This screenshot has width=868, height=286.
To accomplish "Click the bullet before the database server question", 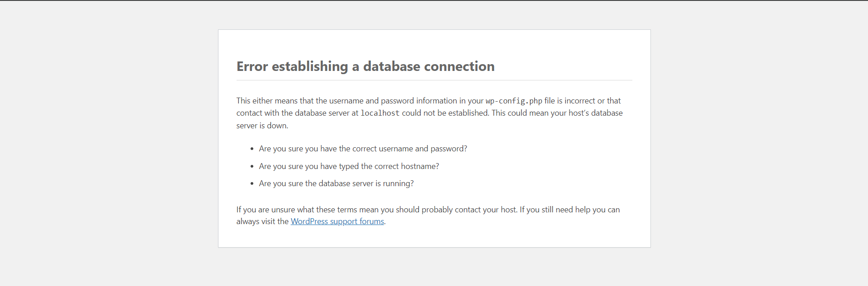I will (252, 184).
